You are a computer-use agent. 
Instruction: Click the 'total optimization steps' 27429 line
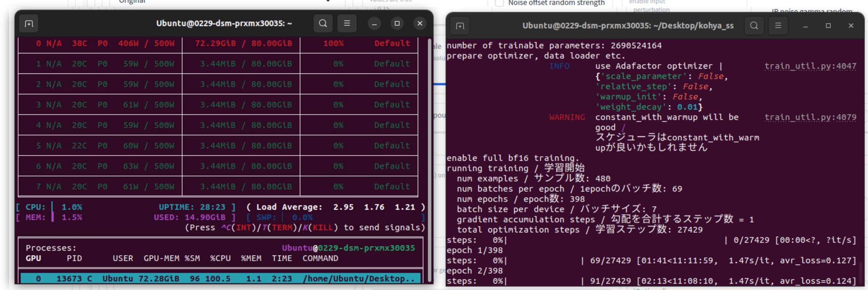tap(580, 230)
